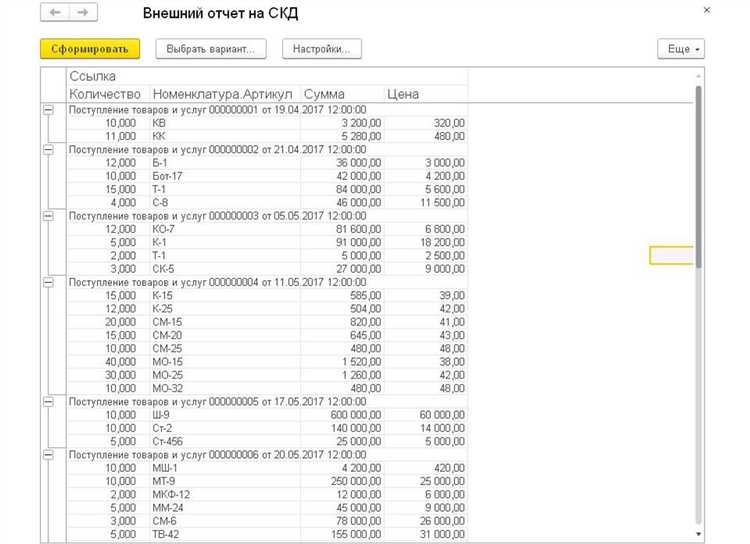Collapse group for document 000000002
Image resolution: width=750 pixels, height=544 pixels.
tap(48, 150)
